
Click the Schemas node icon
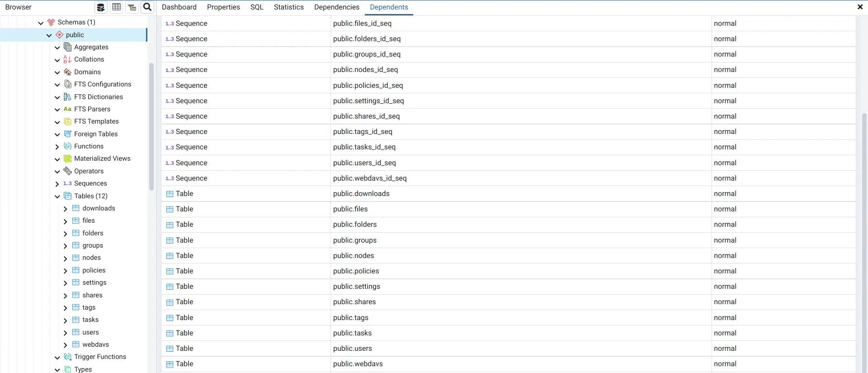[x=51, y=22]
